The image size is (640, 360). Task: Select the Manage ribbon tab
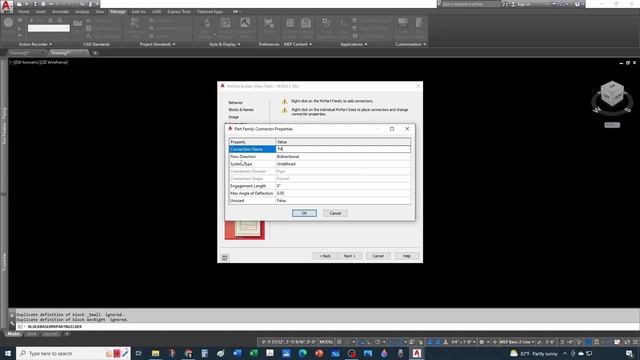pos(118,12)
